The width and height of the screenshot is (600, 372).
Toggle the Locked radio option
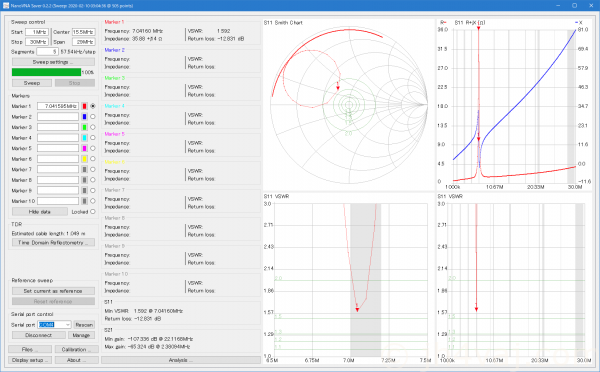point(93,212)
